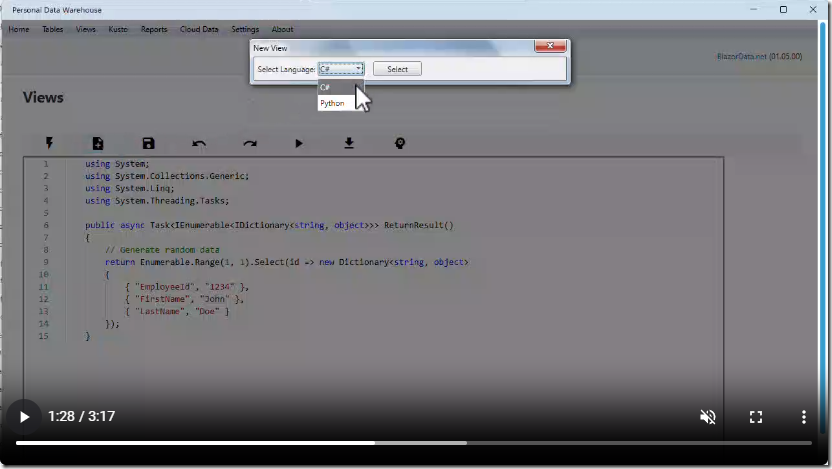Click the lightbulb icon in the toolbar
Image resolution: width=832 pixels, height=469 pixels.
click(400, 143)
